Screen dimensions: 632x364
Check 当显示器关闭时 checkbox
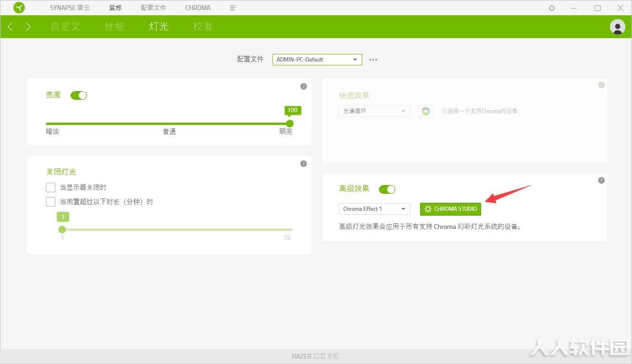pyautogui.click(x=51, y=187)
